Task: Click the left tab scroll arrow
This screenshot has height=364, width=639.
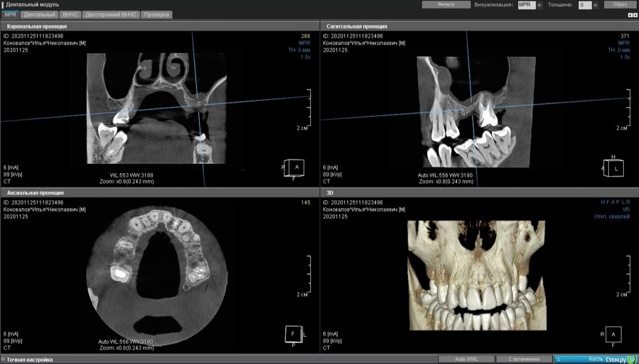Action: coord(630,15)
